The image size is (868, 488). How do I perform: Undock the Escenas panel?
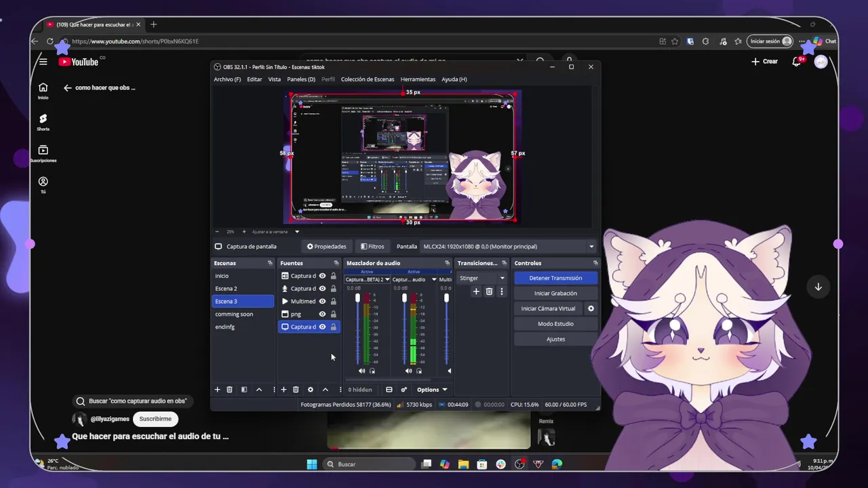[x=270, y=263]
